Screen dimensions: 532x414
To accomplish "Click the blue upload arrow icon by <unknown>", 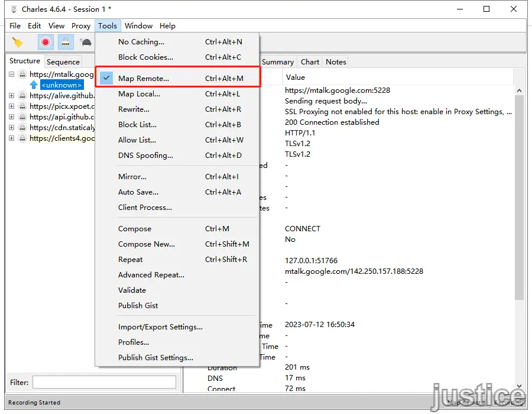I will tap(34, 85).
